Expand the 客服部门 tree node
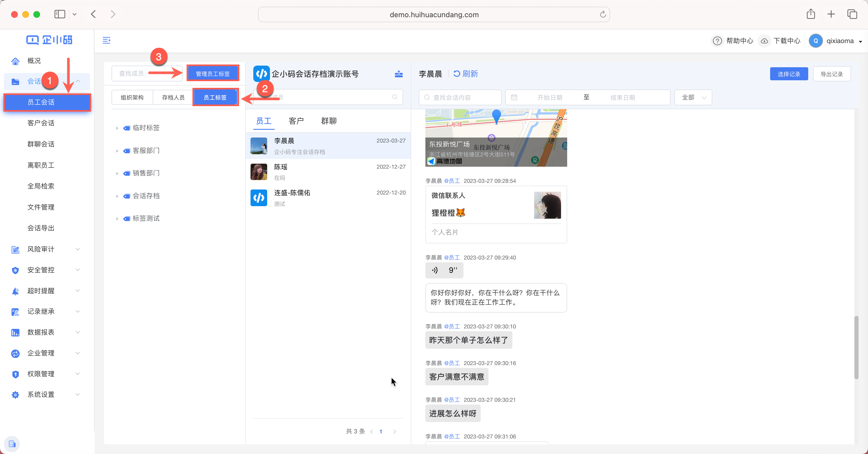 [x=117, y=151]
